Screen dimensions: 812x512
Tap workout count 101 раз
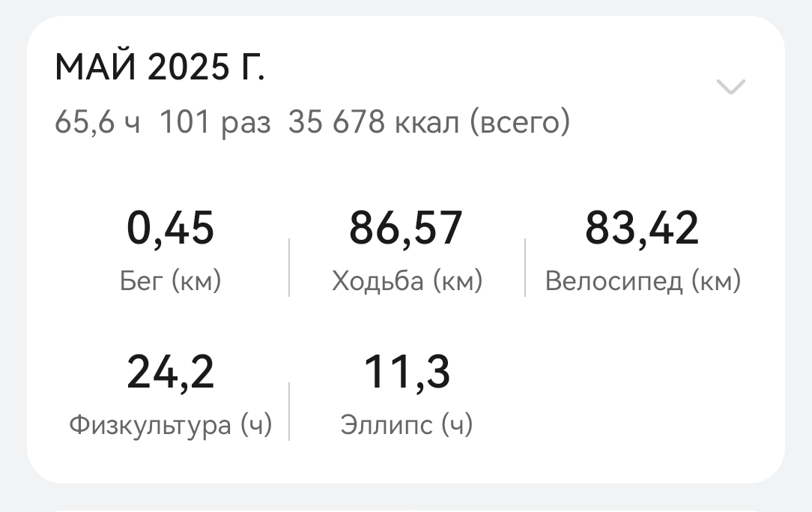coord(215,124)
